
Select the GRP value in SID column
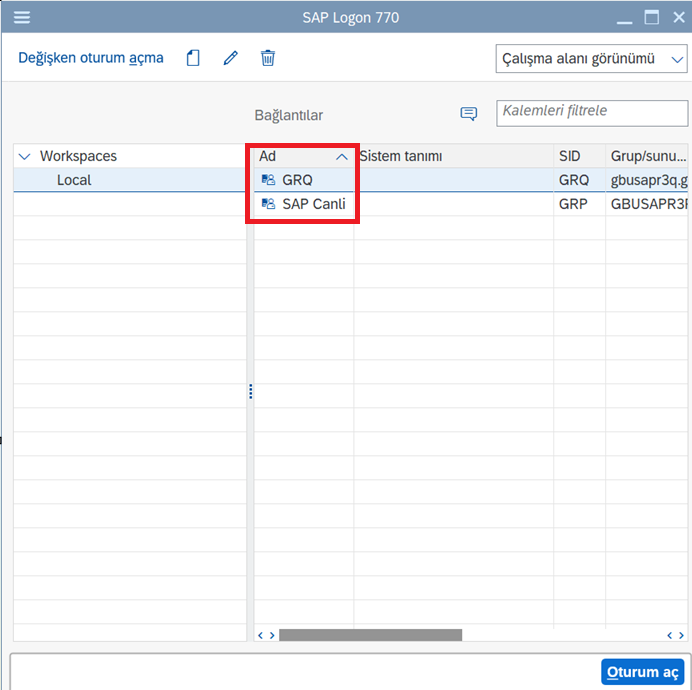click(573, 204)
